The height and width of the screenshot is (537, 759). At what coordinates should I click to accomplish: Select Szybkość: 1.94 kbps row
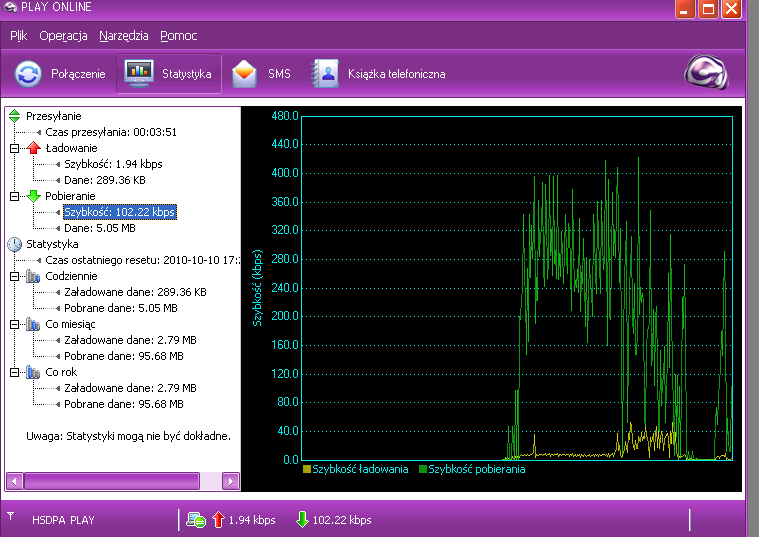pyautogui.click(x=113, y=164)
